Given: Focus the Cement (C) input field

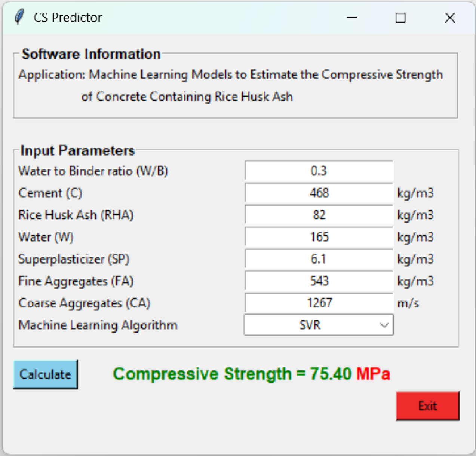Looking at the screenshot, I should (x=319, y=193).
